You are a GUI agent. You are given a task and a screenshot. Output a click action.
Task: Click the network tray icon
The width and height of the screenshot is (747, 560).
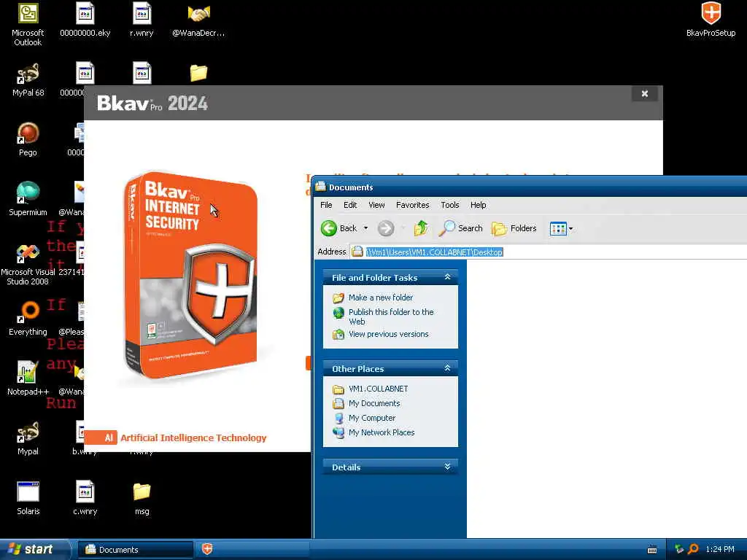[x=679, y=550]
